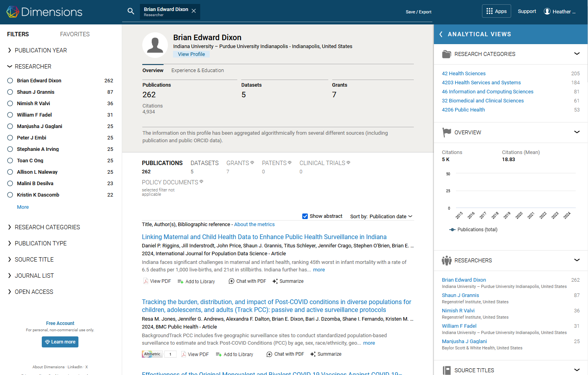Open the Save / Export menu

click(419, 12)
